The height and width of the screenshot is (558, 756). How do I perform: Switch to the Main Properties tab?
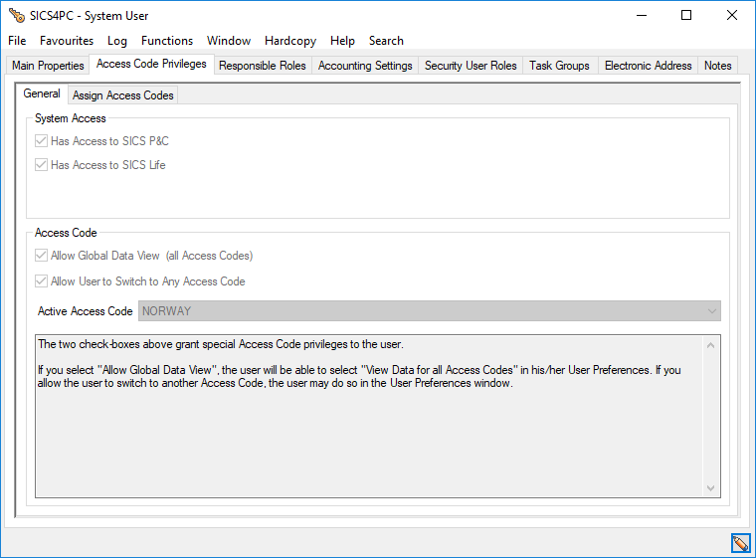[48, 66]
